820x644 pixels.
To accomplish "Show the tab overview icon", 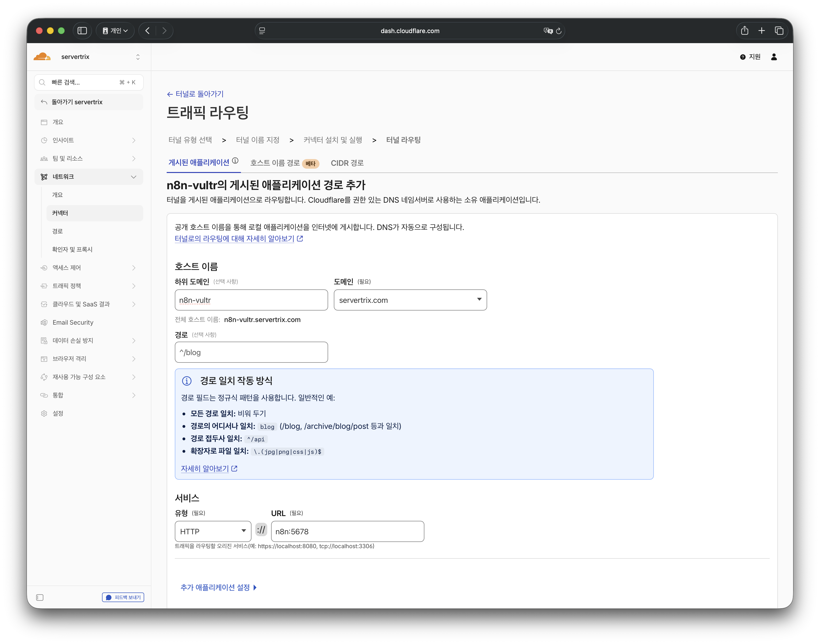I will coord(779,30).
